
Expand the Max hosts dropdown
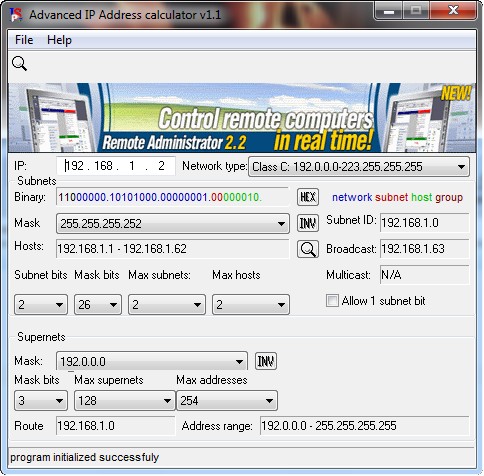[x=251, y=304]
